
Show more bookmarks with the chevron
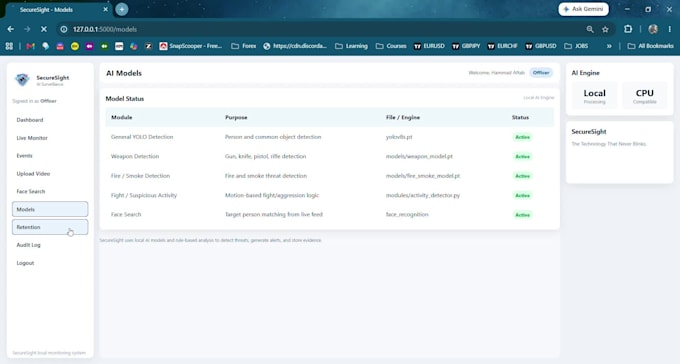pos(609,46)
